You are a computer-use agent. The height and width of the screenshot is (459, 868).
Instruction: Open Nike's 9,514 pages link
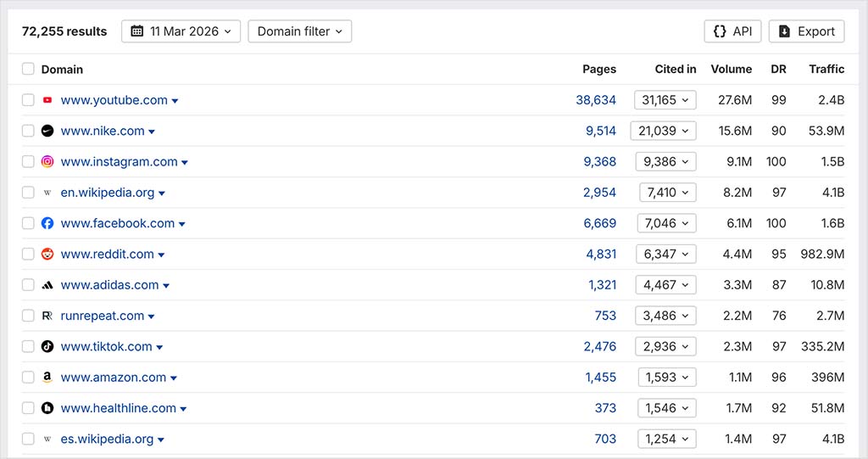point(601,131)
